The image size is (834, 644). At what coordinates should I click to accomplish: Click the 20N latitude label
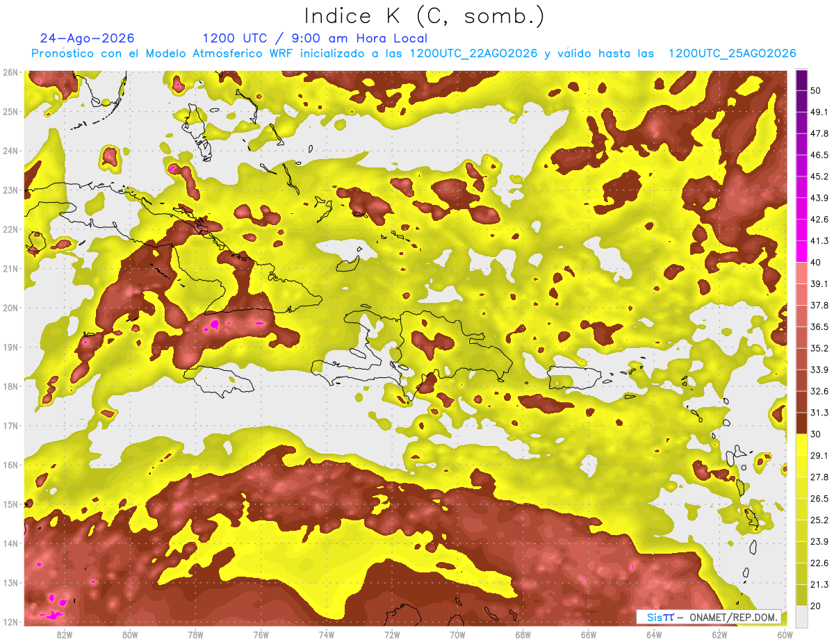coord(10,308)
